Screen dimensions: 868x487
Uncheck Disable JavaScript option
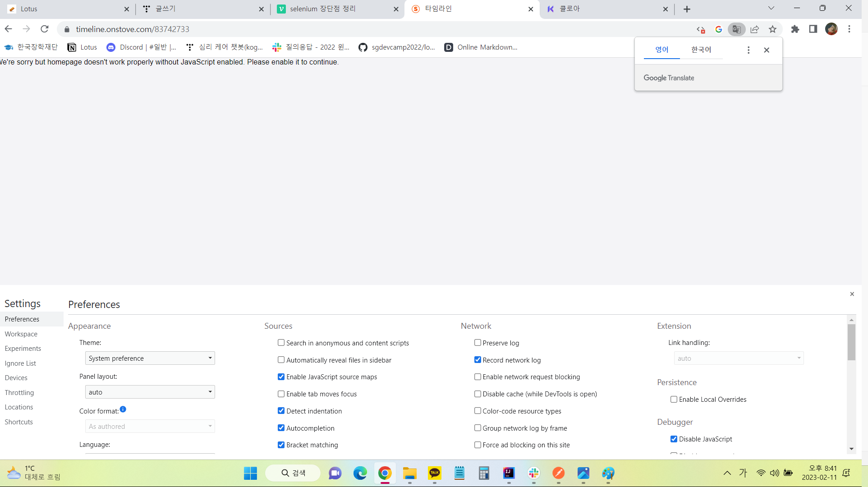click(674, 439)
